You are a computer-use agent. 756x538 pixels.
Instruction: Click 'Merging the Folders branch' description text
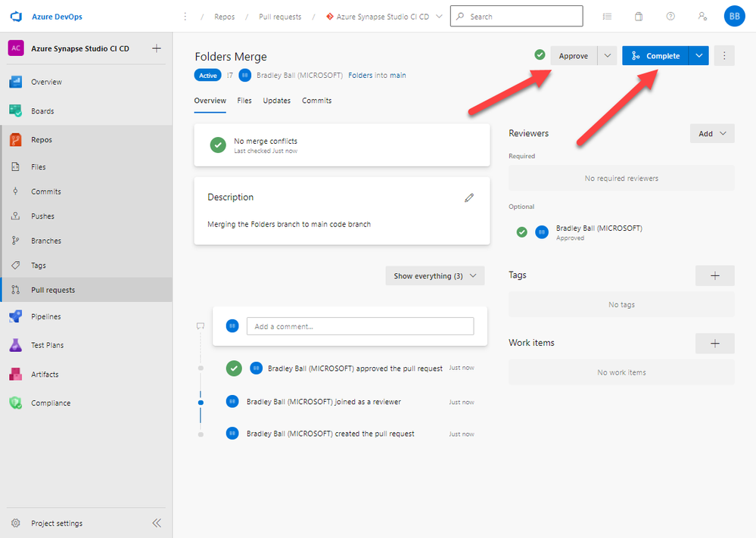pyautogui.click(x=289, y=224)
